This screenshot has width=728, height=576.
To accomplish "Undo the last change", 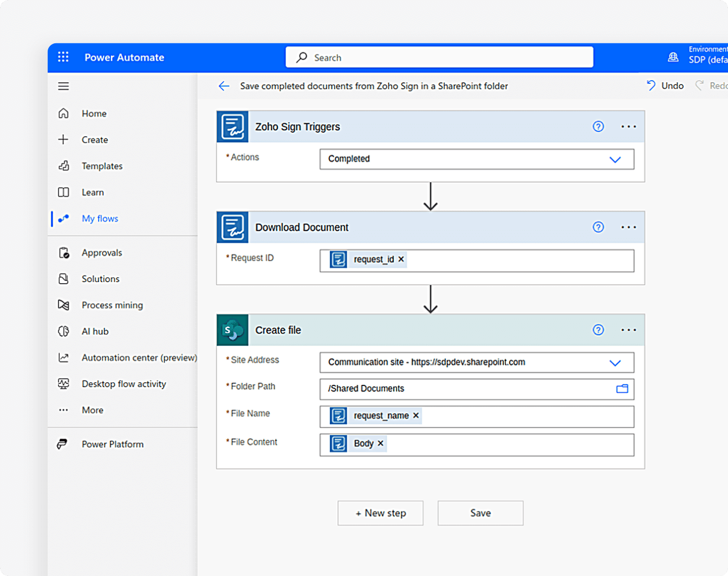I will point(665,86).
